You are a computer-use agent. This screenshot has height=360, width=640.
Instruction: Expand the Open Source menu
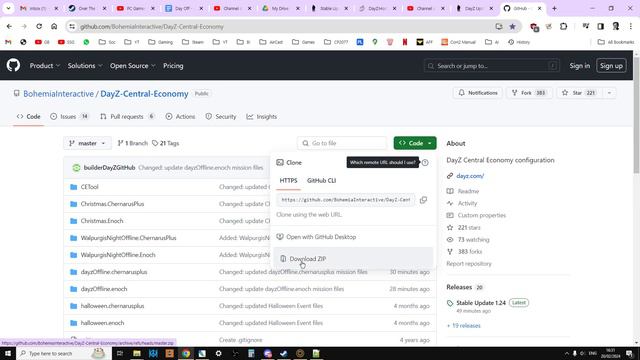point(132,66)
